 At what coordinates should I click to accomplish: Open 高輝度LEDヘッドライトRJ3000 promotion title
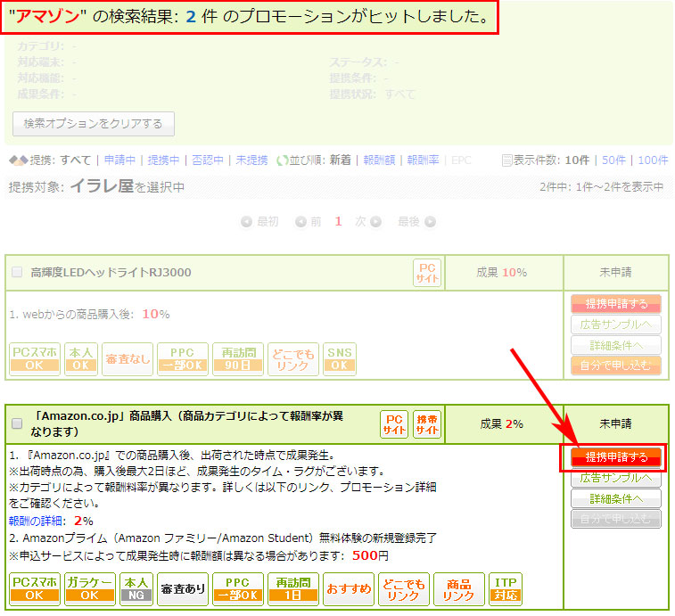pos(111,273)
